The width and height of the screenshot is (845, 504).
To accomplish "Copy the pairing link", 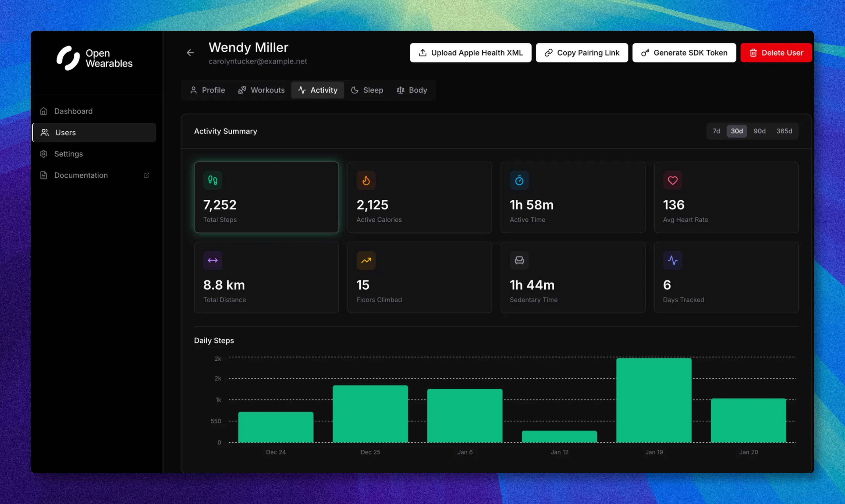I will pos(582,53).
